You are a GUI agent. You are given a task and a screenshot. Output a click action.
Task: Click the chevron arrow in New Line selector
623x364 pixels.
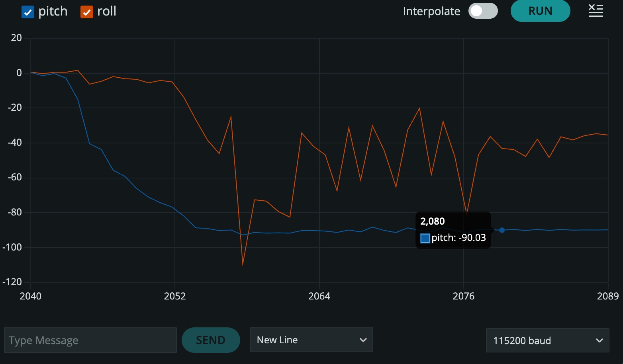click(x=363, y=340)
